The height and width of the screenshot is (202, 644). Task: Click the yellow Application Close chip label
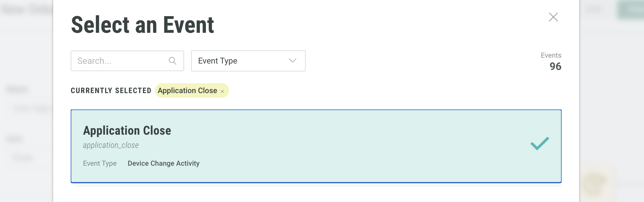[x=187, y=90]
